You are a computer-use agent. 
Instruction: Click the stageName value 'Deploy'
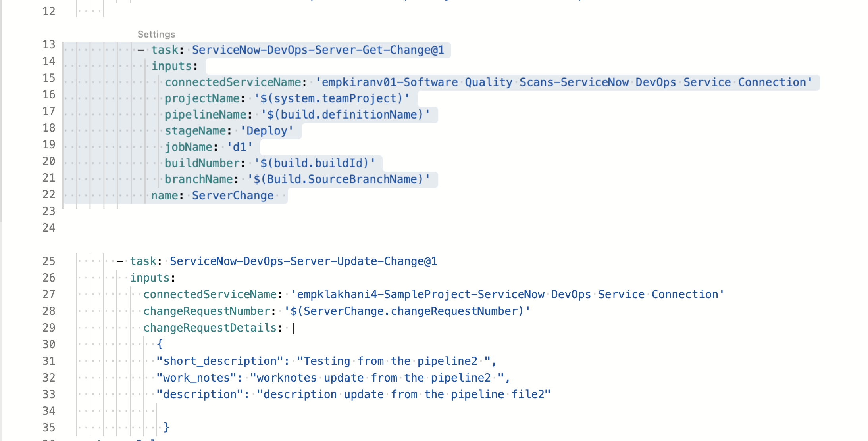(x=267, y=131)
